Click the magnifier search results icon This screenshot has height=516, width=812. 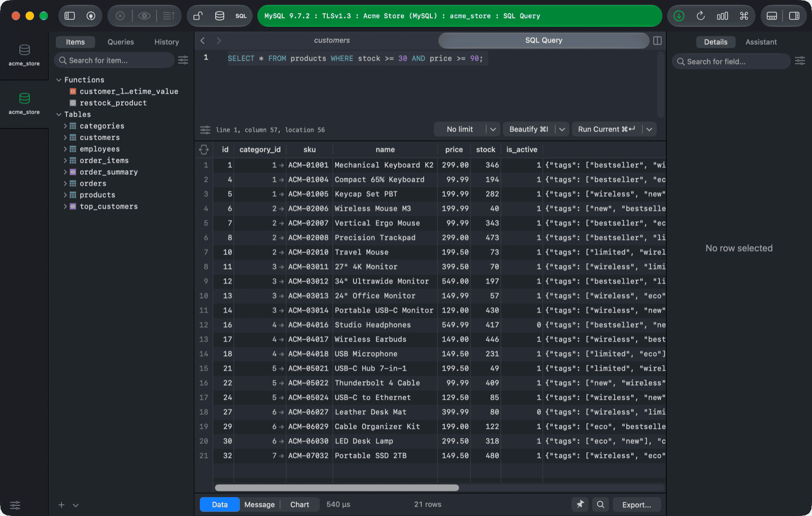pos(600,504)
